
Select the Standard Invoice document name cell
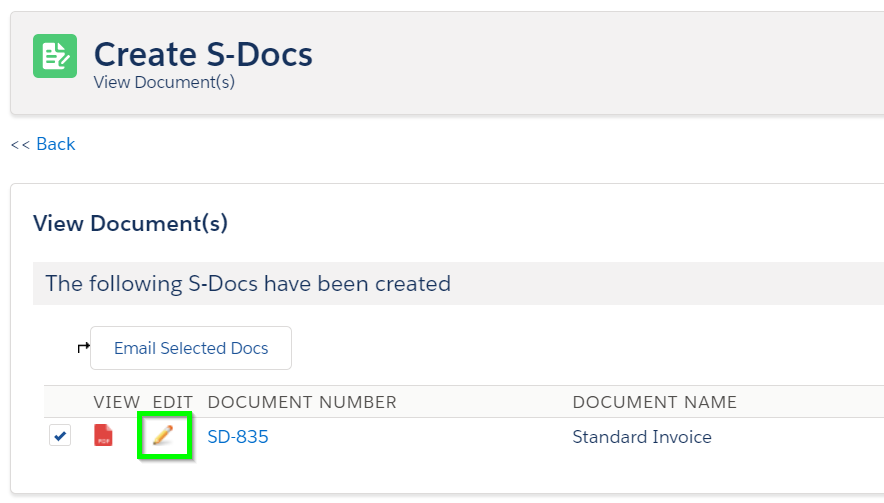click(x=642, y=437)
